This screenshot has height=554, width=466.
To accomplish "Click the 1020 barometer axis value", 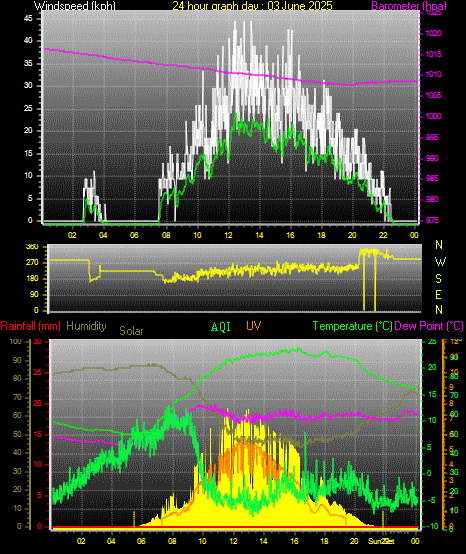I will [x=433, y=33].
